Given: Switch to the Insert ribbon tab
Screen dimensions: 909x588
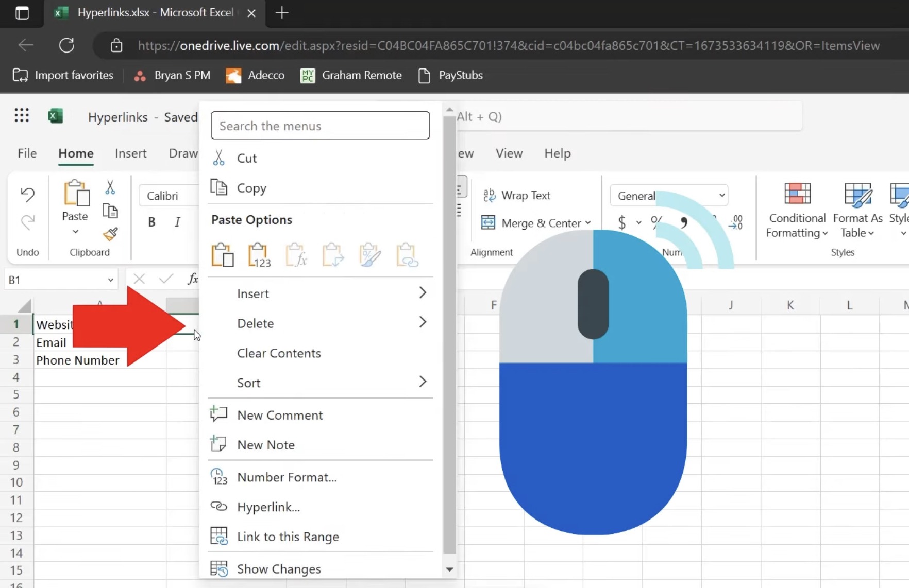Looking at the screenshot, I should coord(131,153).
